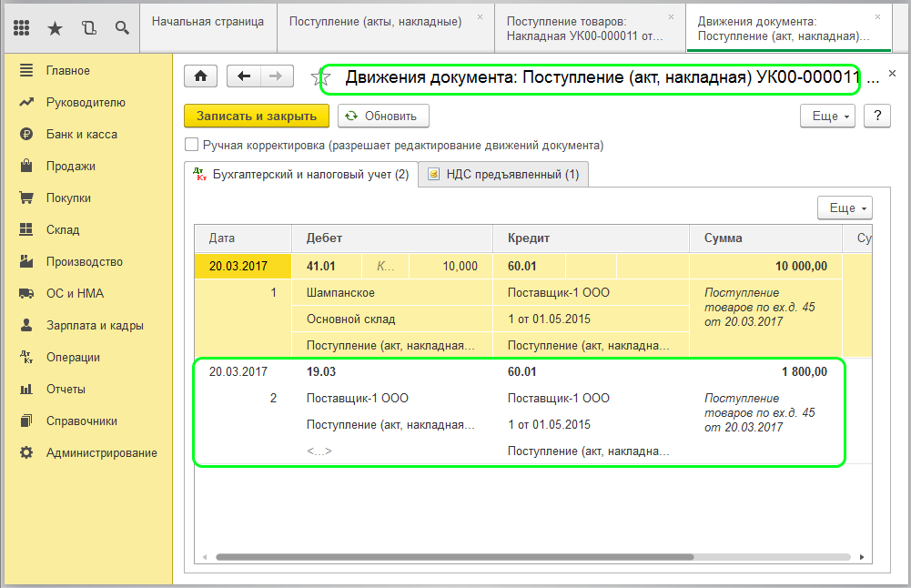Add document to favorites star outline

(x=319, y=78)
